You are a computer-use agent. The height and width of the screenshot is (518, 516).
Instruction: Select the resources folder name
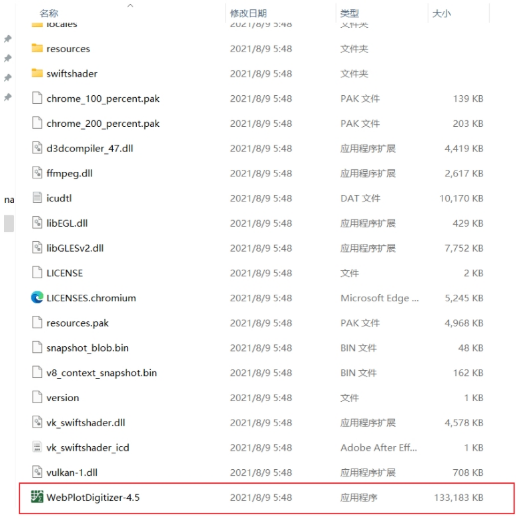68,49
